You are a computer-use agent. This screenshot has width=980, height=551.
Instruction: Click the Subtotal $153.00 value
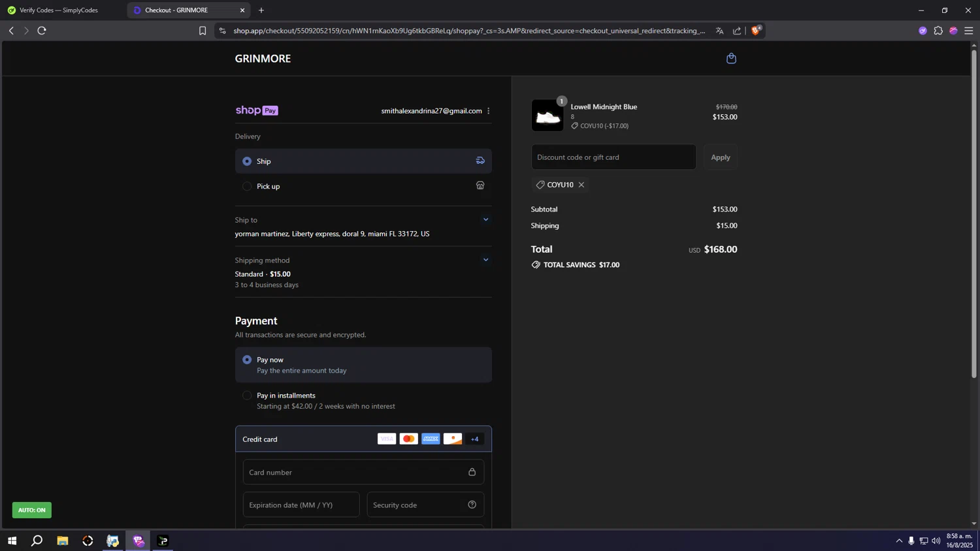(x=725, y=210)
